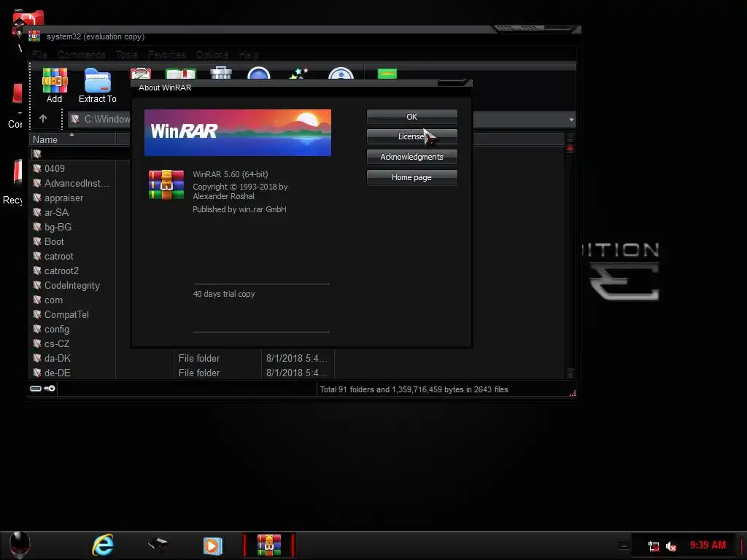Open the Alienware start orb
This screenshot has height=560, width=747.
click(20, 544)
